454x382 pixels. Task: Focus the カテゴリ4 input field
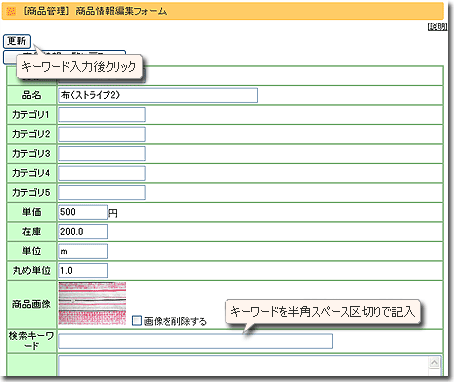102,173
